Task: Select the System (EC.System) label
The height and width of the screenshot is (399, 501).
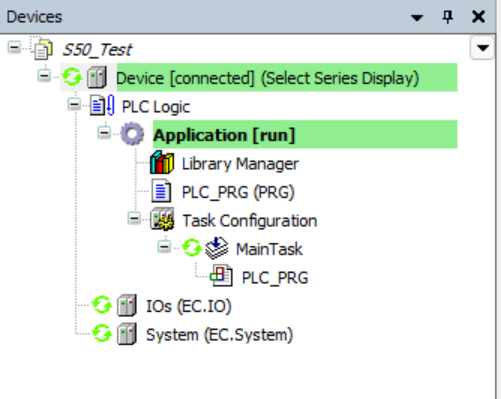Action: [219, 335]
